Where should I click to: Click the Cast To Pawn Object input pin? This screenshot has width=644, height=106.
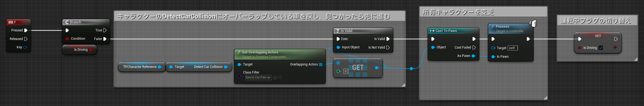pos(433,47)
